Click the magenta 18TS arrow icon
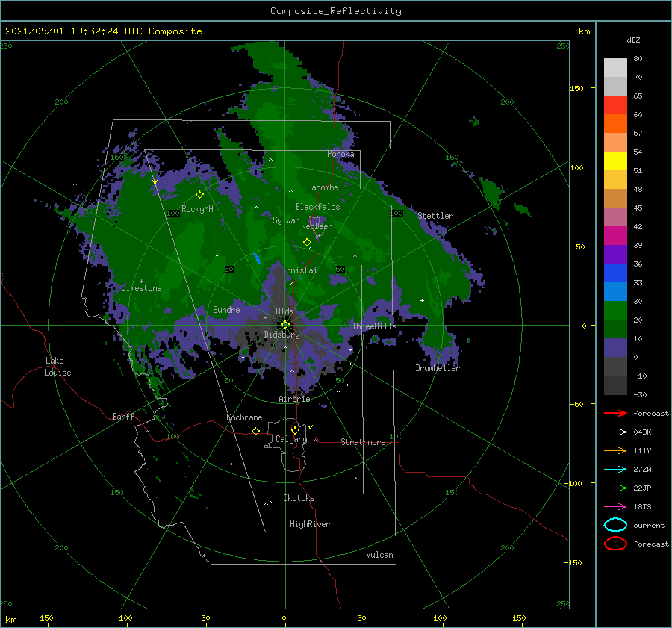Screen dimensions: 672x628 pos(615,507)
